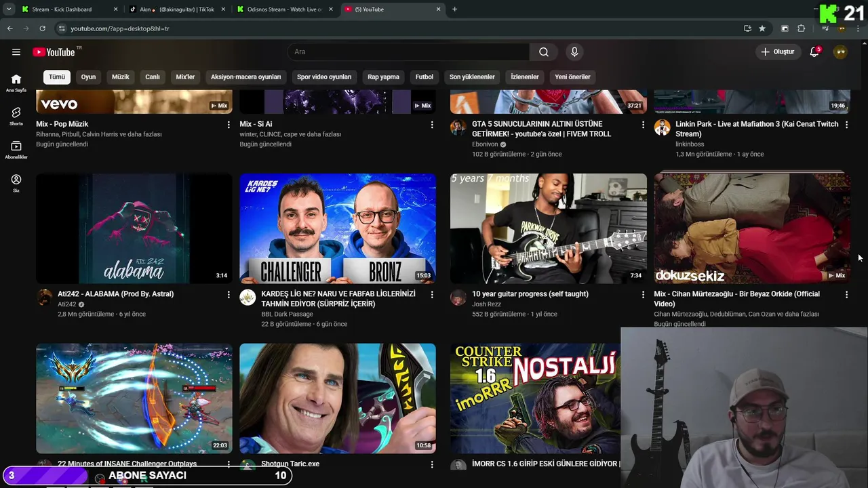The width and height of the screenshot is (868, 488).
Task: Select the Canlı filter chip
Action: click(x=153, y=77)
